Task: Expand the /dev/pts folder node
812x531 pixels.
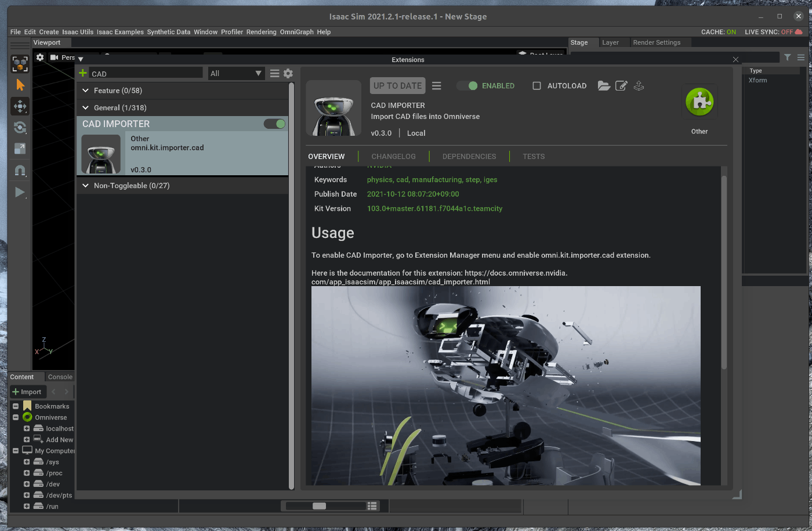Action: click(27, 495)
